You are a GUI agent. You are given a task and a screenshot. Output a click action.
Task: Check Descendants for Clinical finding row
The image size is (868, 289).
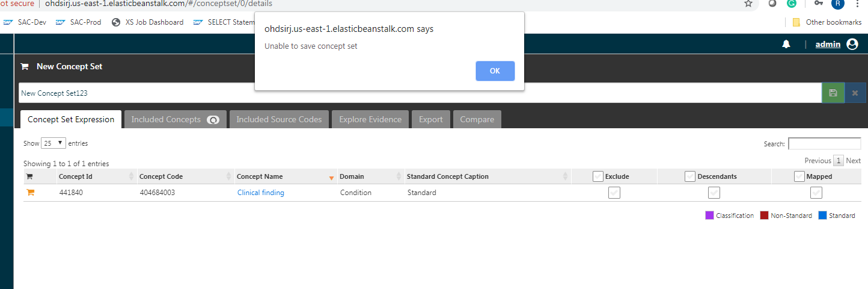point(714,193)
